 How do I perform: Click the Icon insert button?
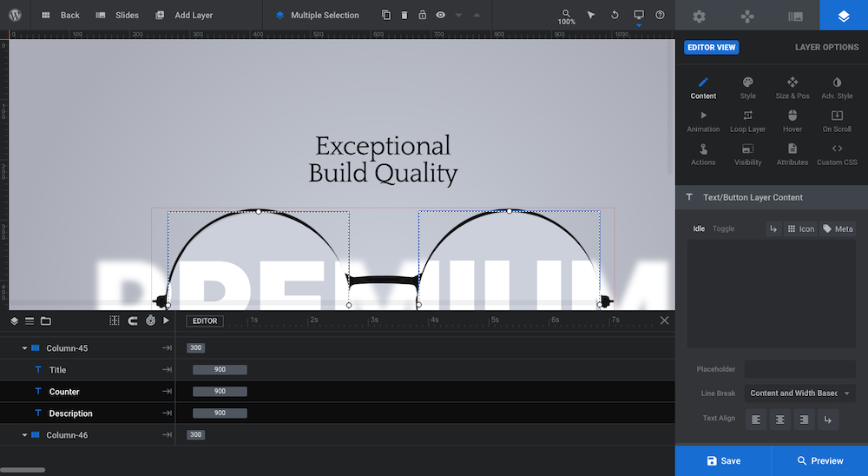pos(800,228)
